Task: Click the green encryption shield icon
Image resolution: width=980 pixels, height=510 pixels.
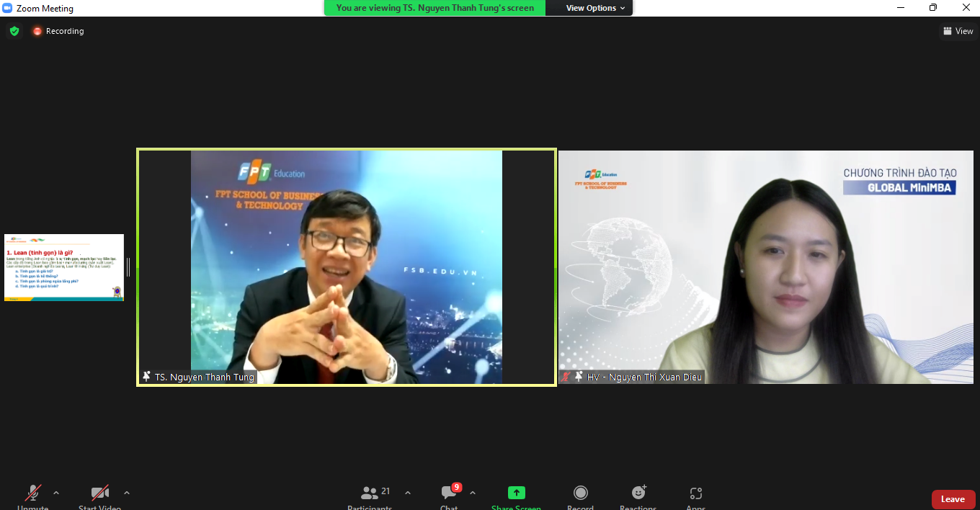Action: pyautogui.click(x=14, y=31)
